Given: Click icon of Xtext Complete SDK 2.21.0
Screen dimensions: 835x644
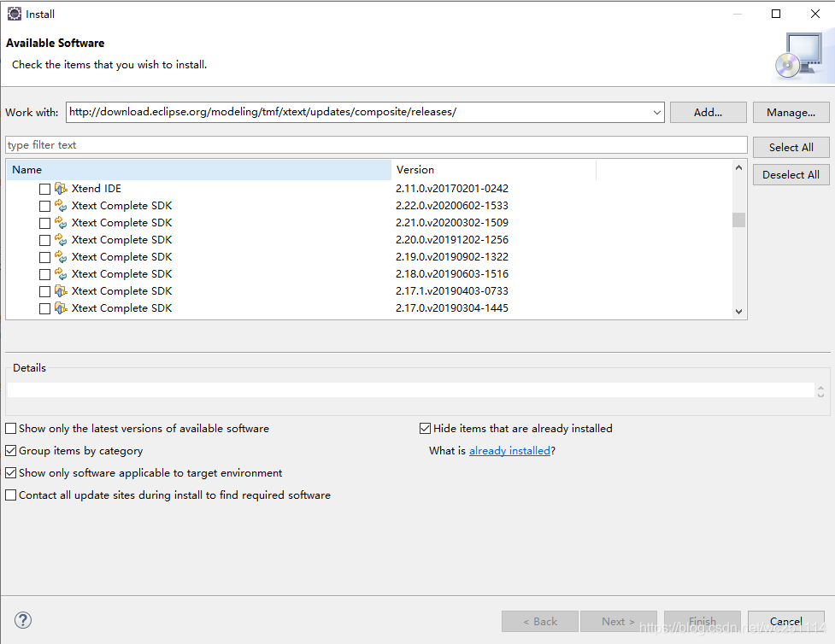Looking at the screenshot, I should point(61,222).
